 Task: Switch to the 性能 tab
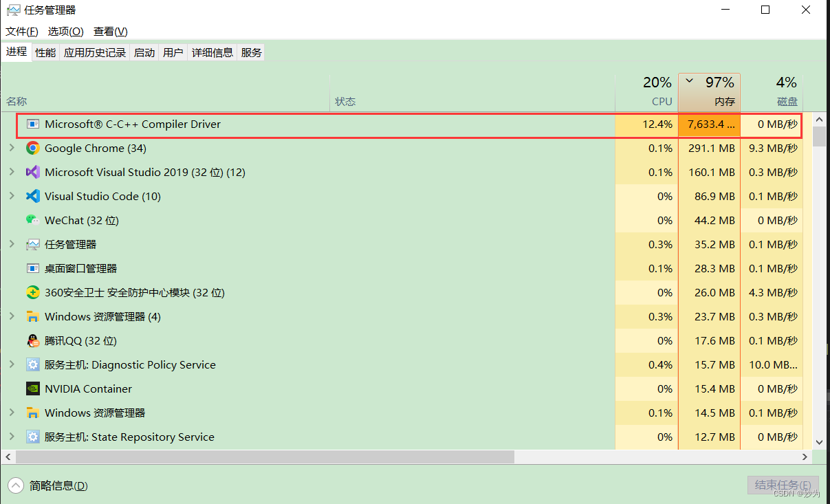tap(45, 52)
